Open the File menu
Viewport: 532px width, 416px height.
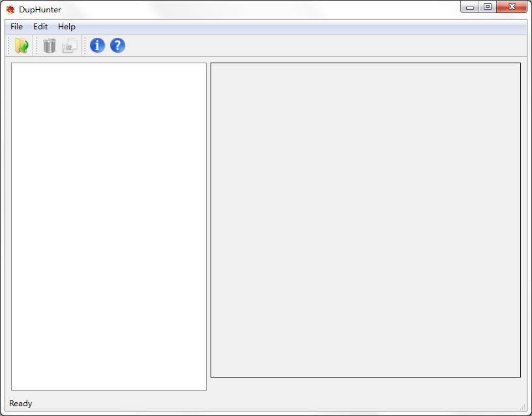pyautogui.click(x=16, y=27)
